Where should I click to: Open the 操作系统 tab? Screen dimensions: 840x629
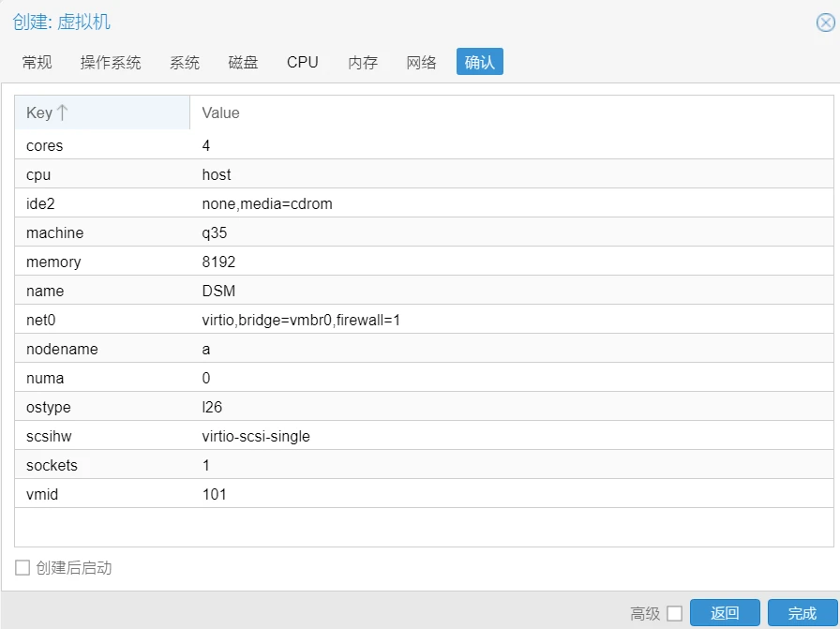pos(111,63)
